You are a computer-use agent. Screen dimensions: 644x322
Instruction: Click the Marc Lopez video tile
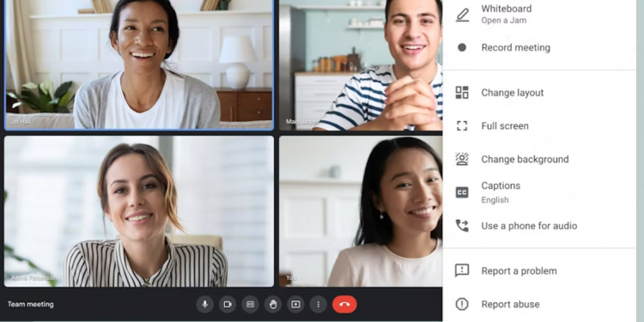pos(361,65)
